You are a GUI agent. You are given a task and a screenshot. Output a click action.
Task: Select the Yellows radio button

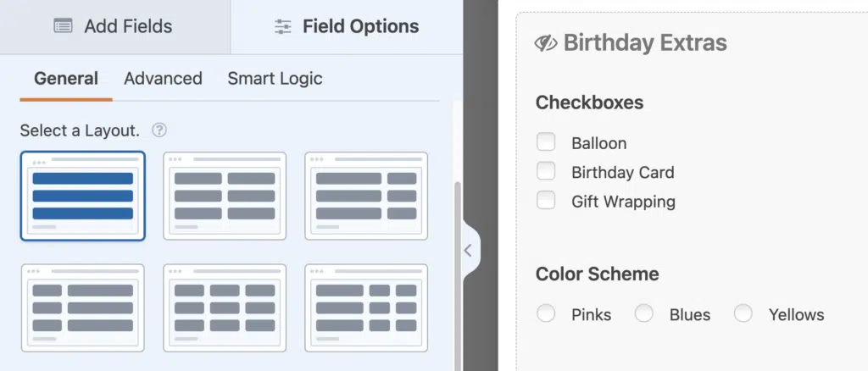click(x=743, y=313)
